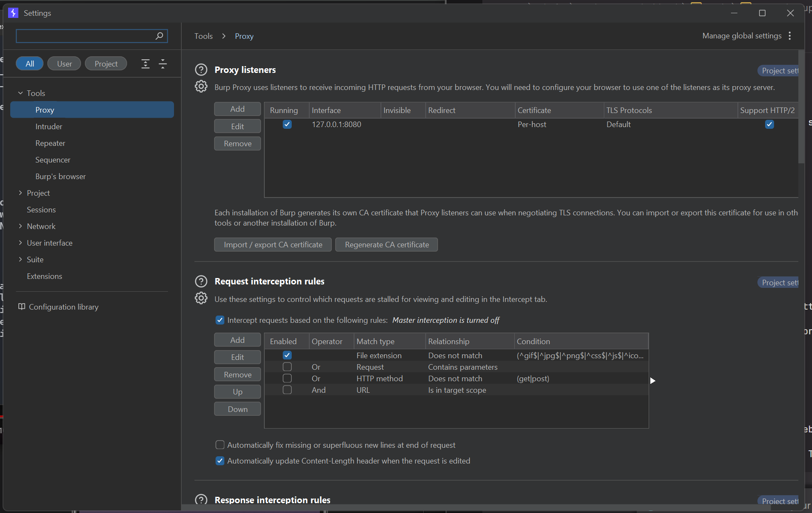Expand the Suite tree section

[x=20, y=259]
